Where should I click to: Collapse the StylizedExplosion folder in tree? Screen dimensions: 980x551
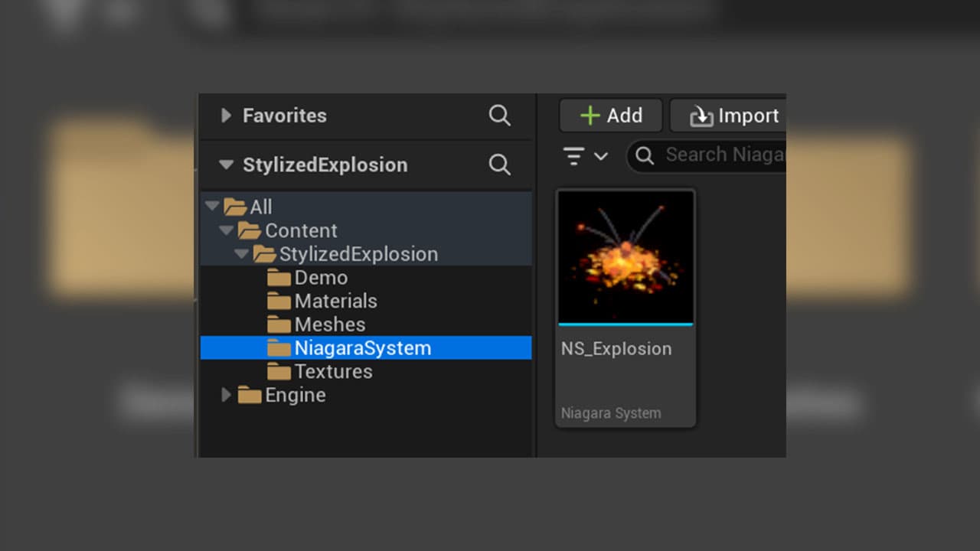click(241, 254)
